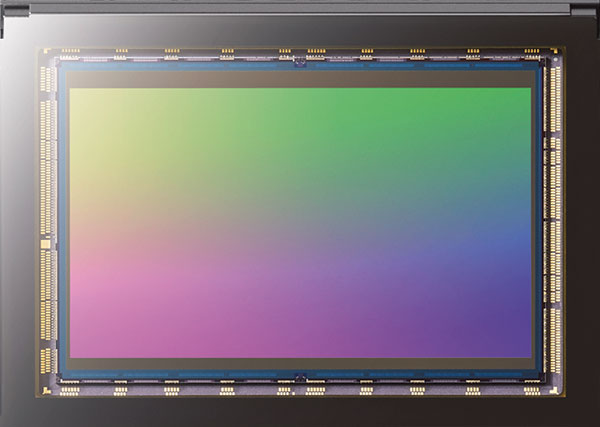Click the top-left corner of the sensor frame
Image resolution: width=600 pixels, height=427 pixels.
(42, 50)
